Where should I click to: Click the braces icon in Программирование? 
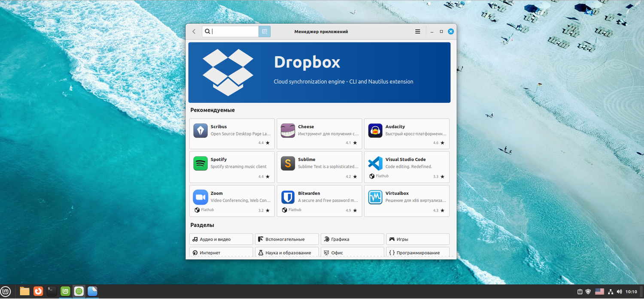392,253
